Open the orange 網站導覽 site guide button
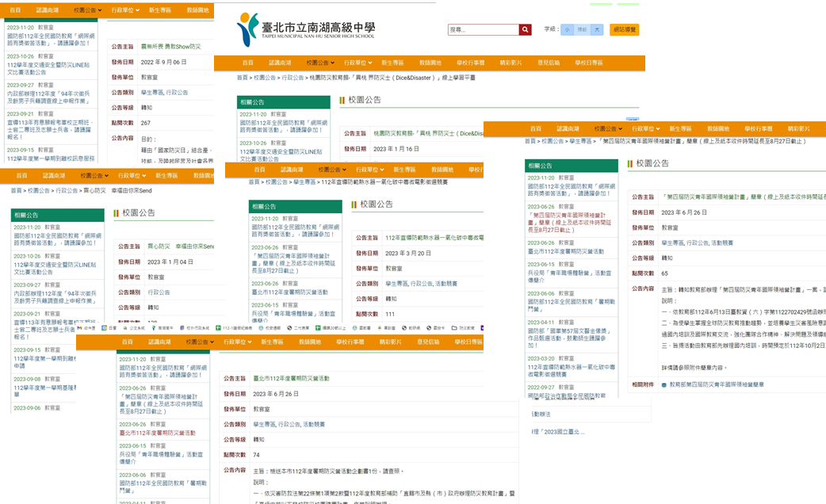The width and height of the screenshot is (826, 504). 624,30
